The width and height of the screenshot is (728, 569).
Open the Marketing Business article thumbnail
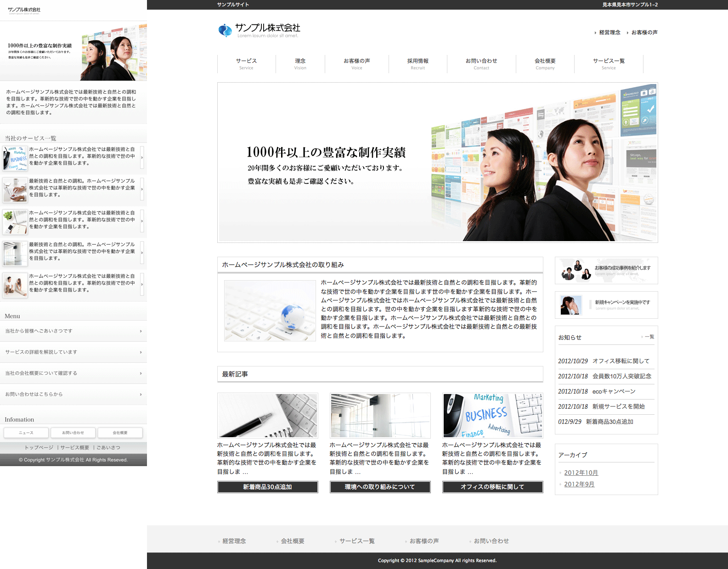coord(492,415)
